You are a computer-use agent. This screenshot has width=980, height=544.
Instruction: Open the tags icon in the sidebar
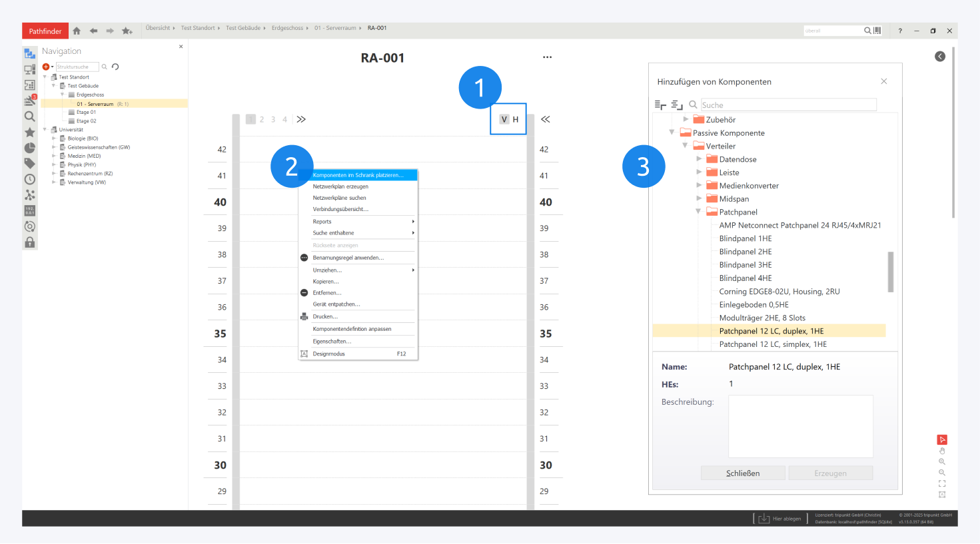click(x=30, y=163)
